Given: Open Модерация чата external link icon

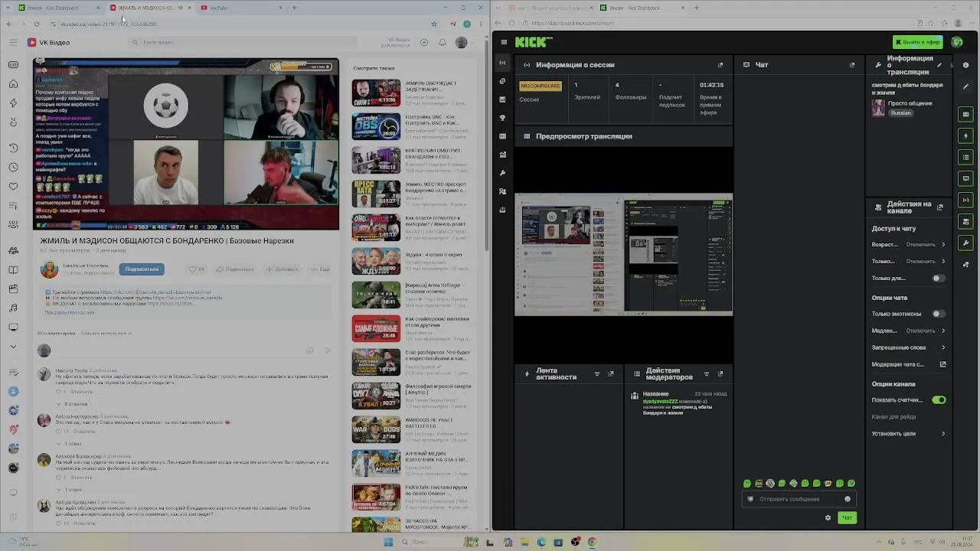Looking at the screenshot, I should coord(943,364).
